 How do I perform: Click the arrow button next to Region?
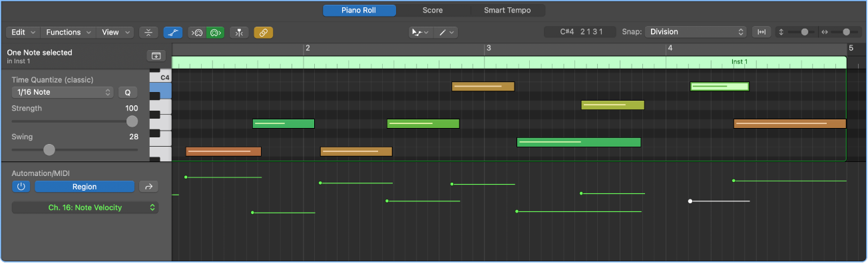click(148, 187)
